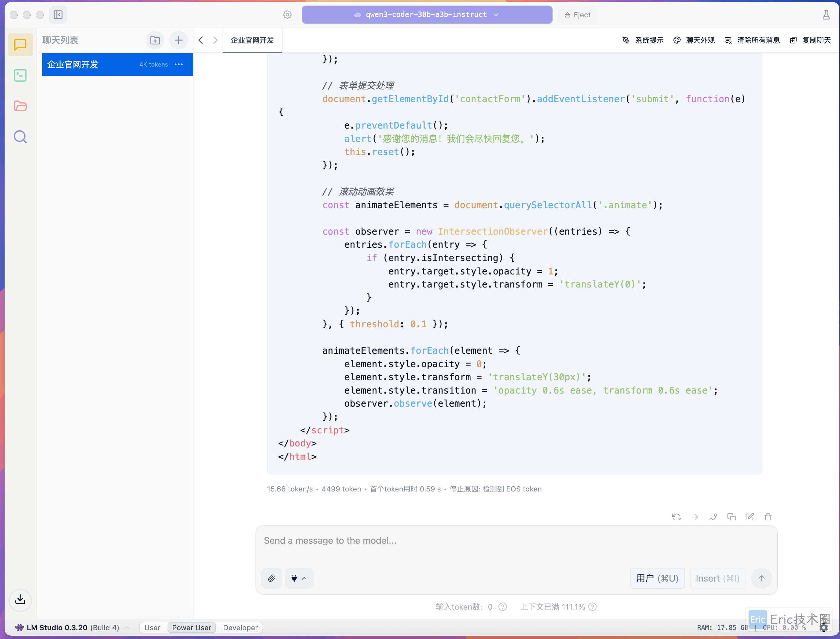This screenshot has height=639, width=840.
Task: Click the 聊天列表 heading
Action: pyautogui.click(x=60, y=40)
